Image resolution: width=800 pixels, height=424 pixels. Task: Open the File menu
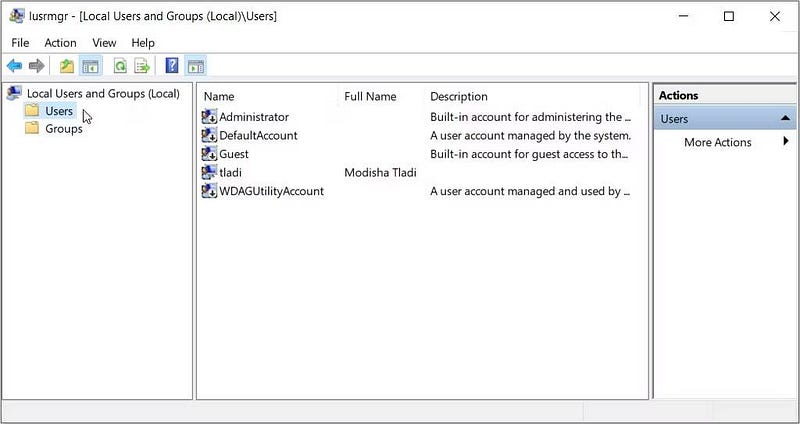tap(20, 43)
